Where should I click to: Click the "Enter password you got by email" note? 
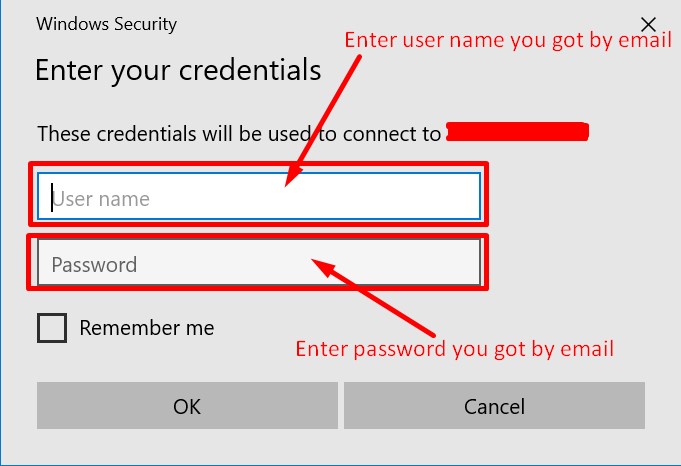[454, 348]
